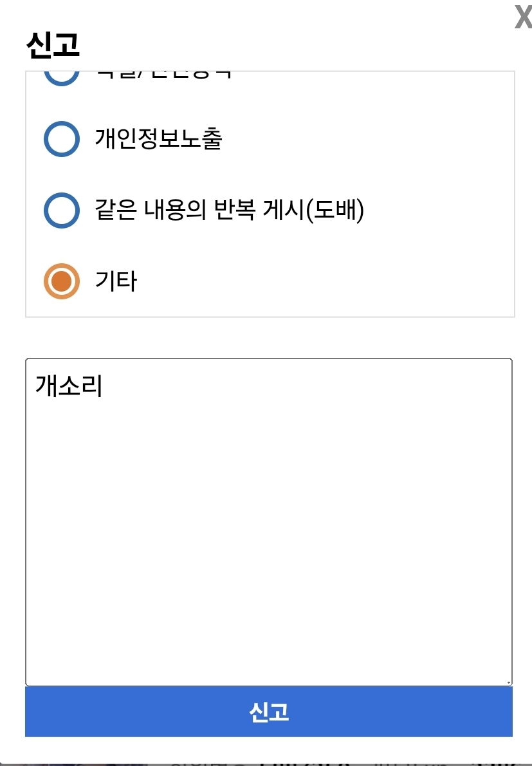Click the text area resize handle

pyautogui.click(x=508, y=682)
